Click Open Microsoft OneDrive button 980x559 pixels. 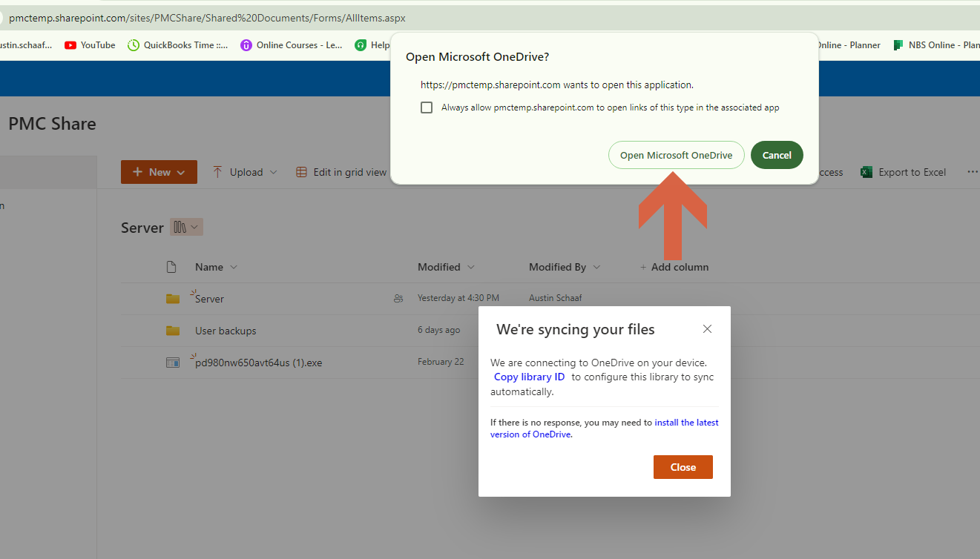[x=677, y=155]
